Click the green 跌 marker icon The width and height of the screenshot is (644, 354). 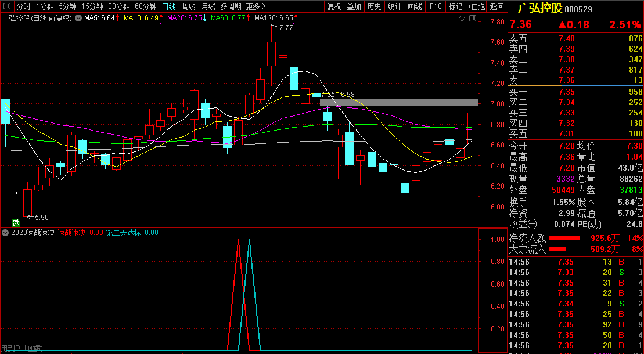[x=16, y=223]
